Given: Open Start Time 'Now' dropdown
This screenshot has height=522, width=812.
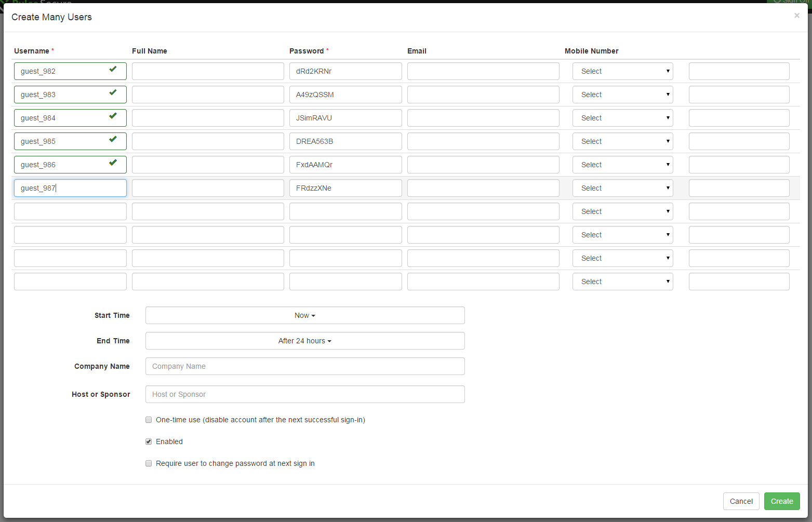Looking at the screenshot, I should pos(305,315).
